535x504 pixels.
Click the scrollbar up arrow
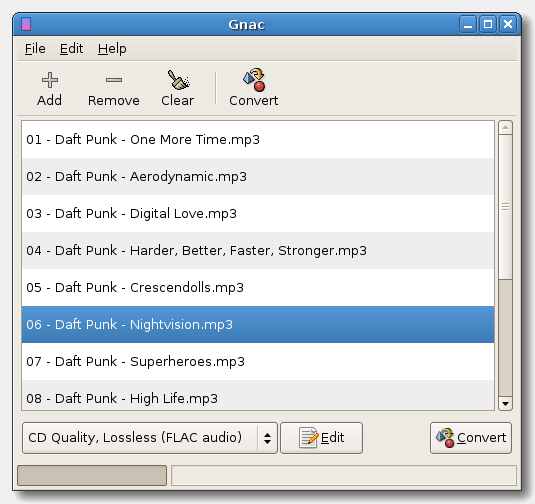coord(505,128)
